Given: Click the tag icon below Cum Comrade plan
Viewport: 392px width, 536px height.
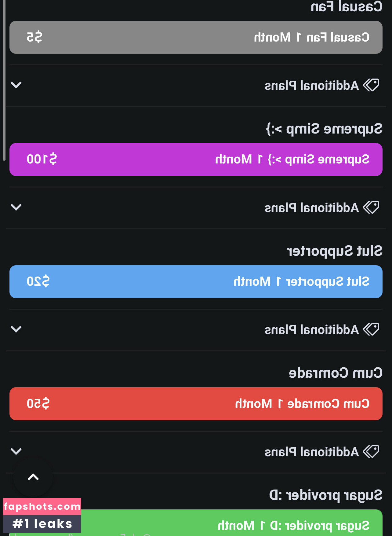Looking at the screenshot, I should pos(371,451).
